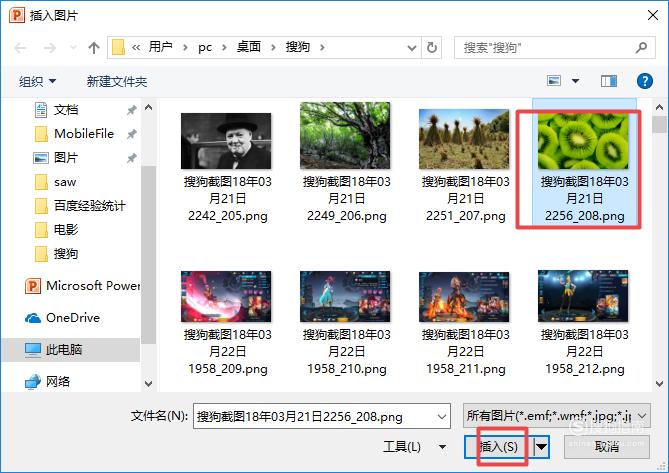Image resolution: width=669 pixels, height=473 pixels.
Task: Open 搜狗 folder in sidebar
Action: point(56,254)
